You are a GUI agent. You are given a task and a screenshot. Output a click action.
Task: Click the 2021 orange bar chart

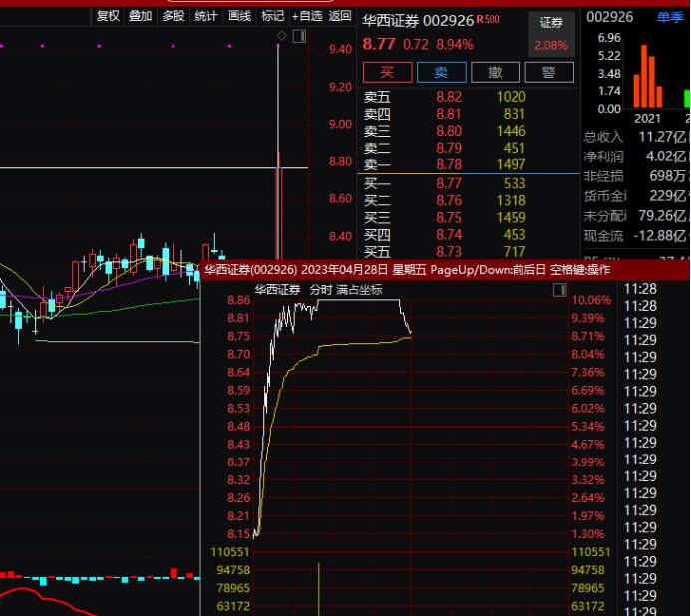point(648,76)
